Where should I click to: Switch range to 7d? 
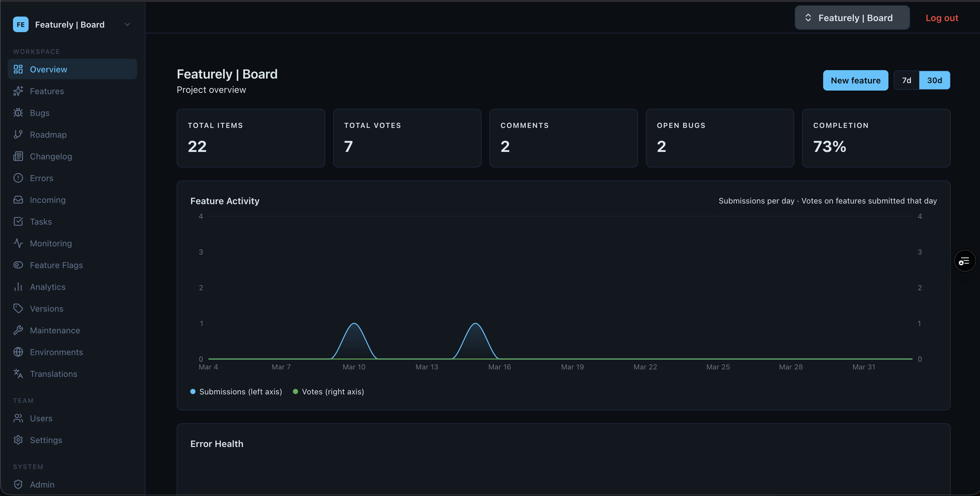coord(906,80)
